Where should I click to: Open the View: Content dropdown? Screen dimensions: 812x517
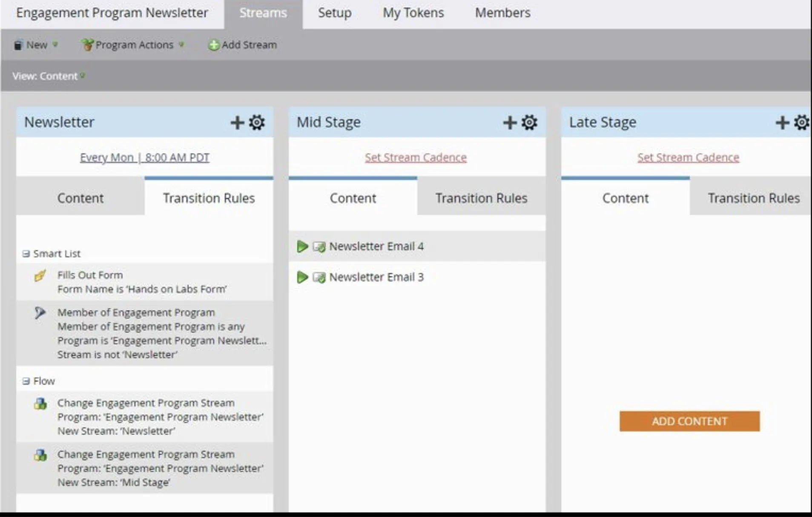click(49, 76)
